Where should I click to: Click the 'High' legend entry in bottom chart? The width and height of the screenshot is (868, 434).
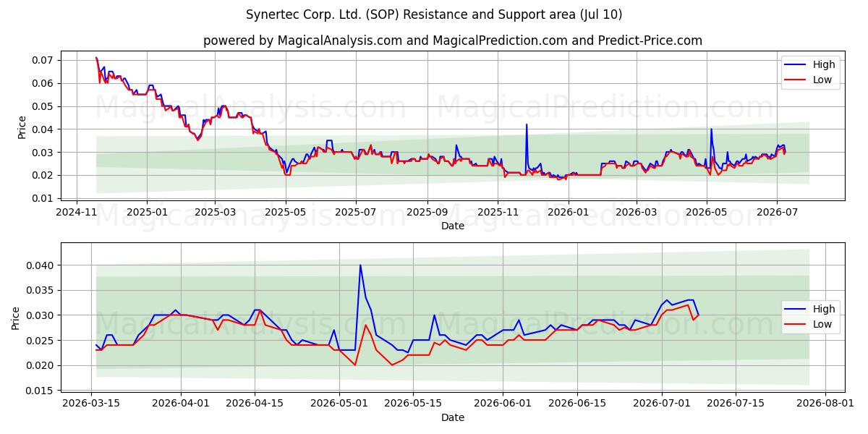(x=824, y=309)
